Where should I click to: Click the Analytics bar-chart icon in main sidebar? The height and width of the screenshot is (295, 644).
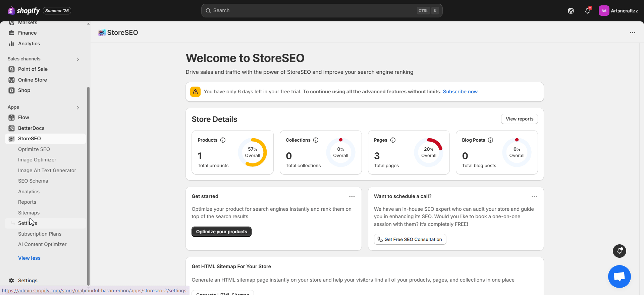[x=11, y=44]
